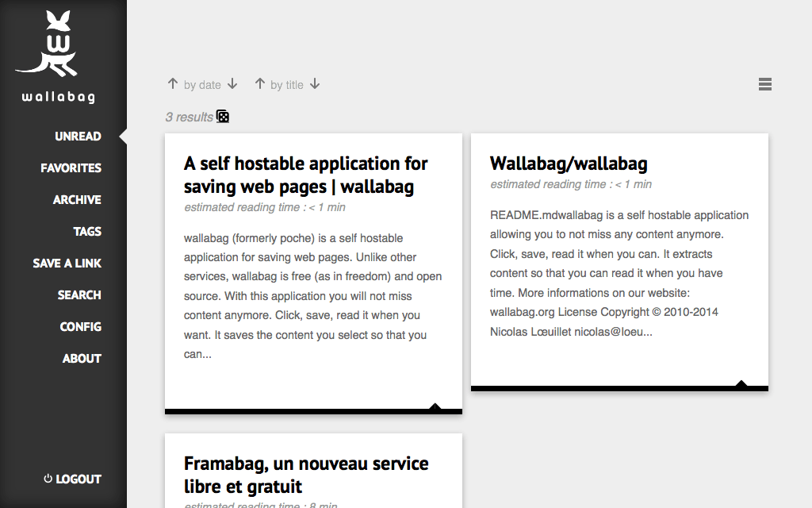This screenshot has width=812, height=508.
Task: Open Tags in the sidebar
Action: tap(87, 232)
